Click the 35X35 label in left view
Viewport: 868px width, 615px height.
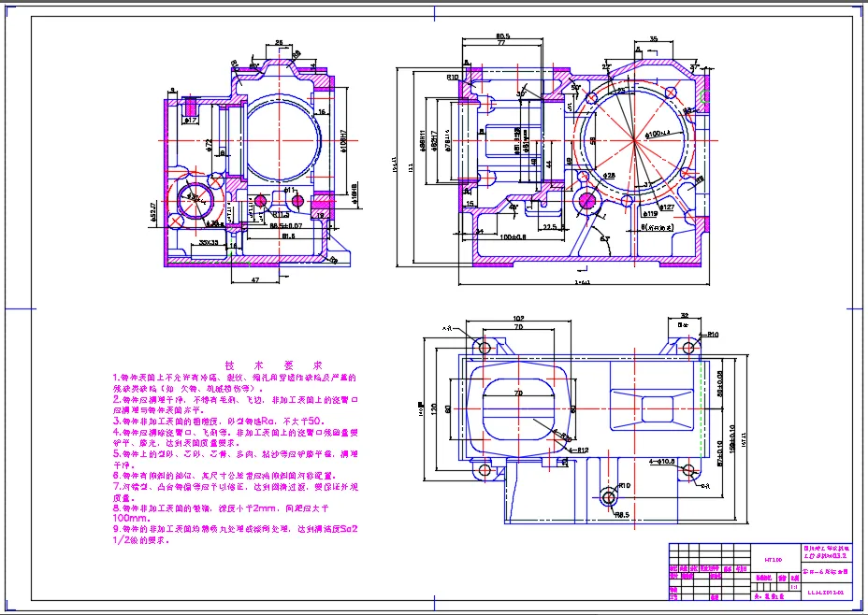coord(209,243)
